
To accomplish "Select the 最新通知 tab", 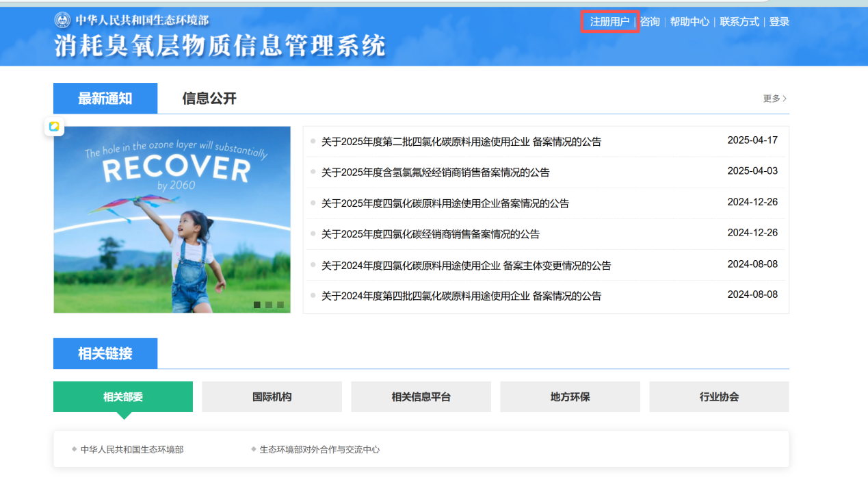I will coord(105,99).
